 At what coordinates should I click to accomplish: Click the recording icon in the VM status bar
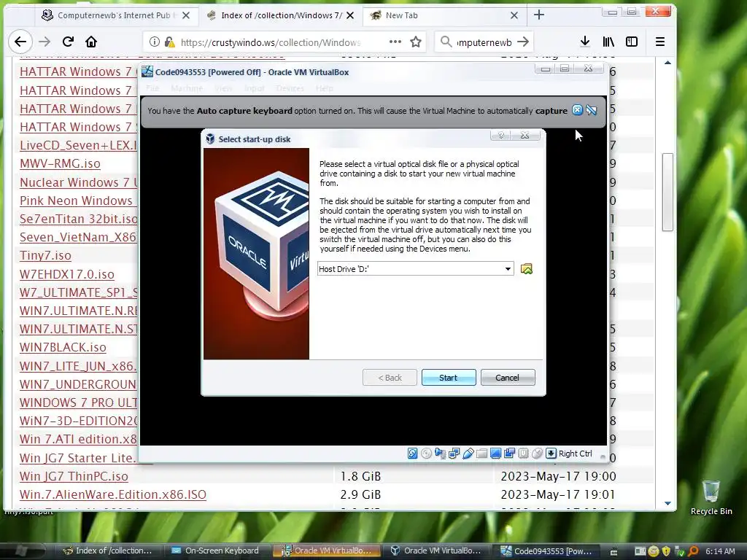coord(509,454)
